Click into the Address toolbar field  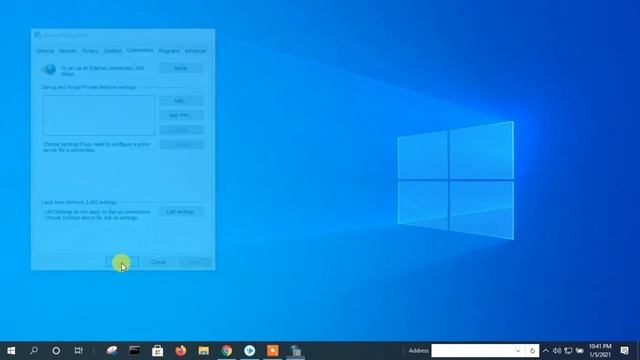472,351
